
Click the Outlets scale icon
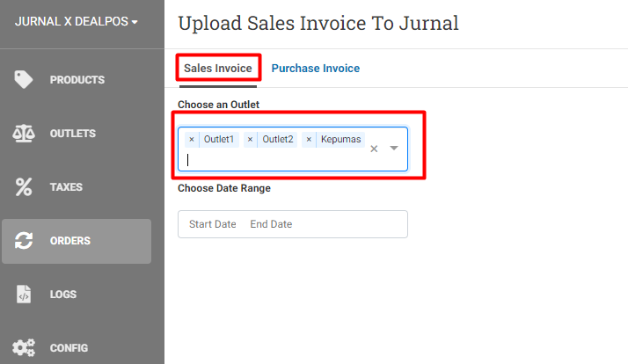23,134
